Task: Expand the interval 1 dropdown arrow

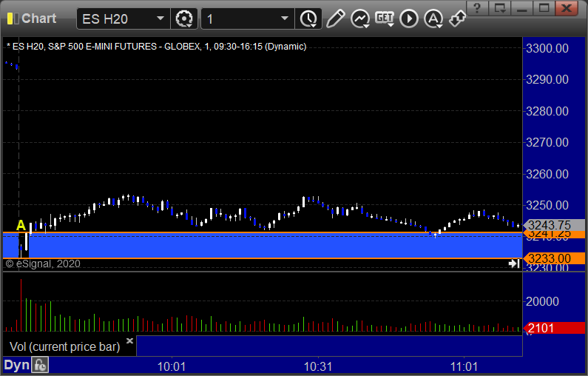Action: pos(285,19)
